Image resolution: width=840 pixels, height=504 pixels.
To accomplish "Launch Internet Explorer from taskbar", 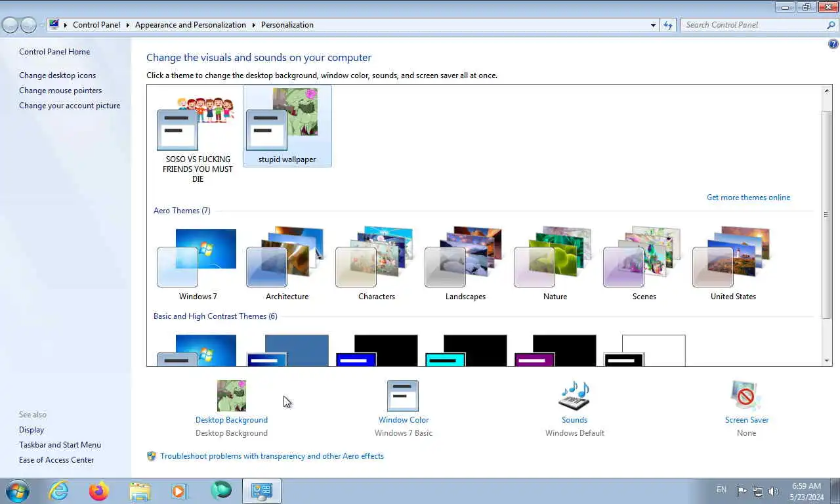I will pyautogui.click(x=58, y=491).
